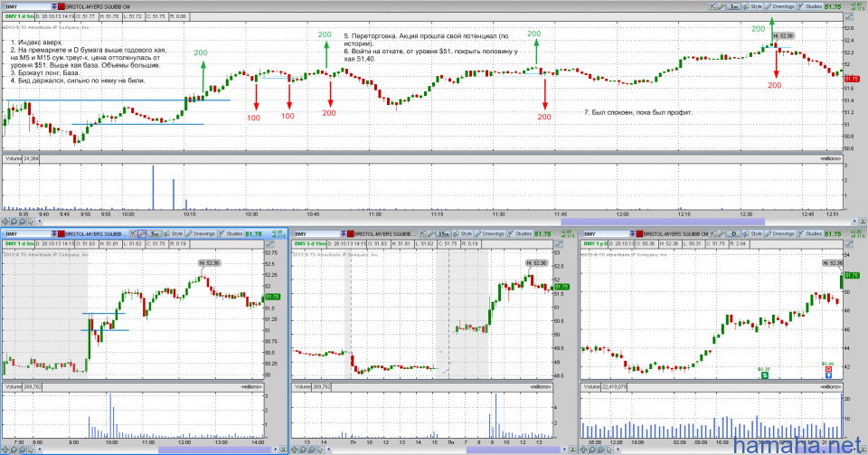Click pan tool icon below the 5m chart
Viewport: 868px width, 455px height.
click(x=5, y=450)
